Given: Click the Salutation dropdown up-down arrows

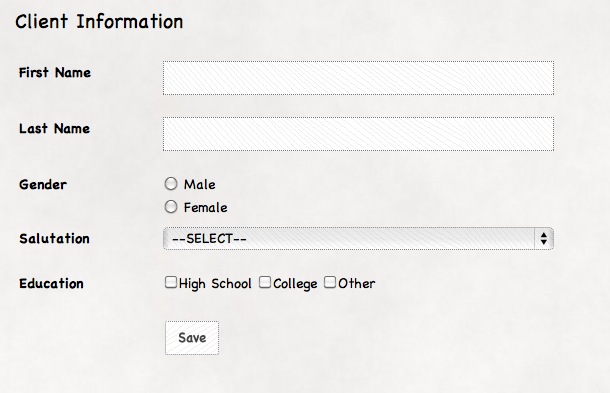Looking at the screenshot, I should pos(544,239).
